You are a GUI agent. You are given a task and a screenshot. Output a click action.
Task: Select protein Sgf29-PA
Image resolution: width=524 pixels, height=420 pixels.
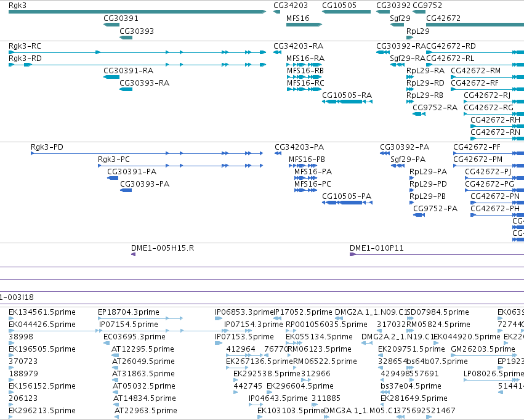[x=398, y=166]
